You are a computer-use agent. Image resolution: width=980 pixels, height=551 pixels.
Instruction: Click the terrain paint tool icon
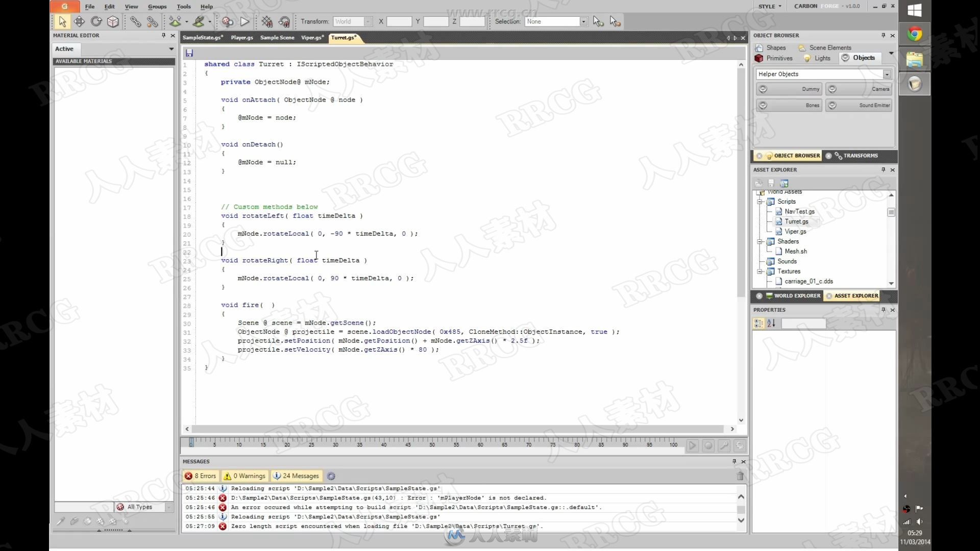tap(199, 21)
